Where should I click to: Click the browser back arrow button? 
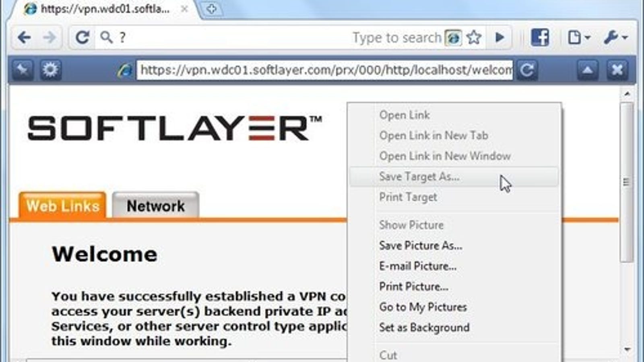point(25,38)
